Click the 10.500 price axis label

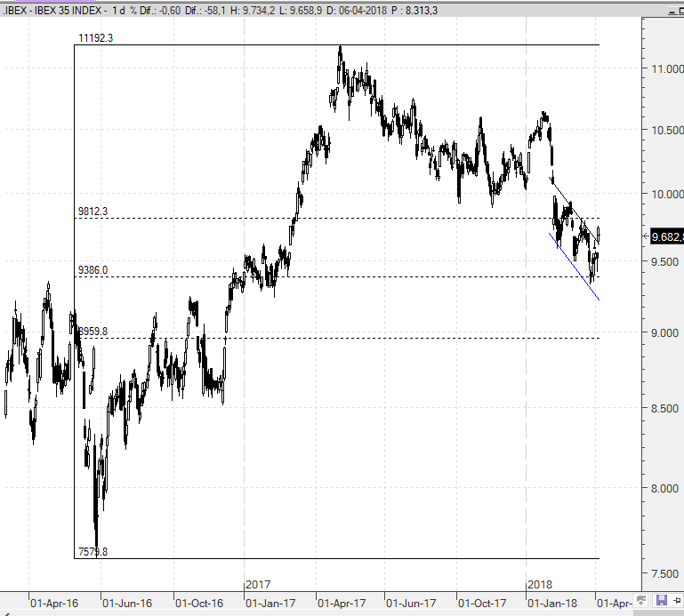pyautogui.click(x=667, y=131)
